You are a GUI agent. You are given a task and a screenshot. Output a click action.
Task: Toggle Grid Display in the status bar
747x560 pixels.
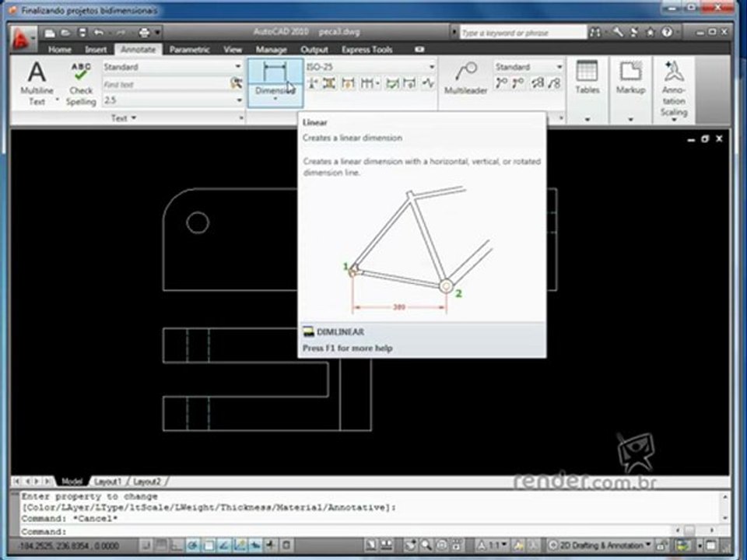[x=161, y=545]
